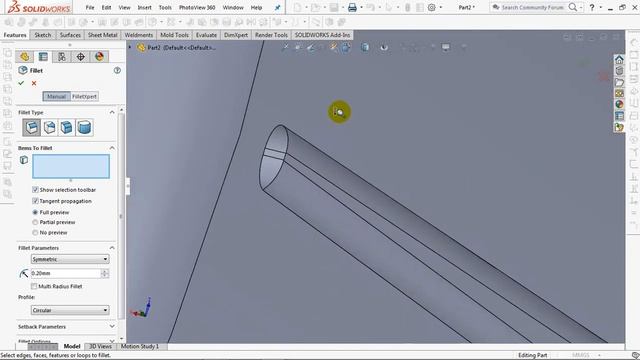Open View Settings monitor icon
This screenshot has height=360, width=640.
446,47
